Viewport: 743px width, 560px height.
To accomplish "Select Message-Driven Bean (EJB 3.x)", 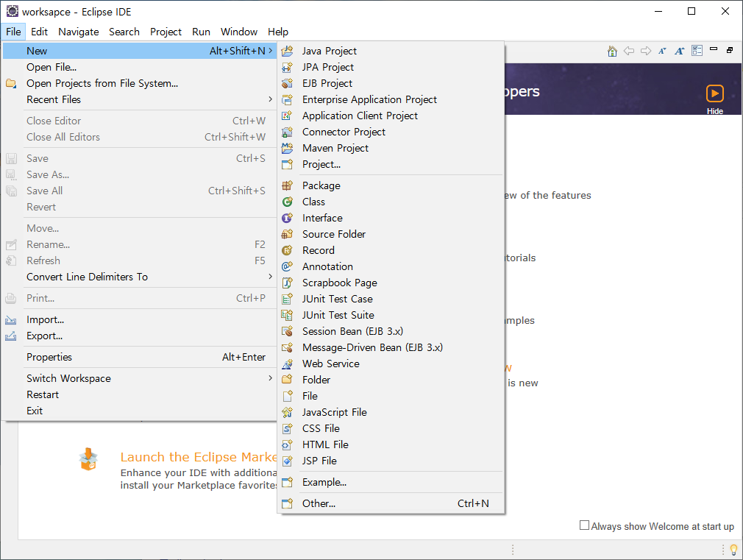I will (391, 347).
